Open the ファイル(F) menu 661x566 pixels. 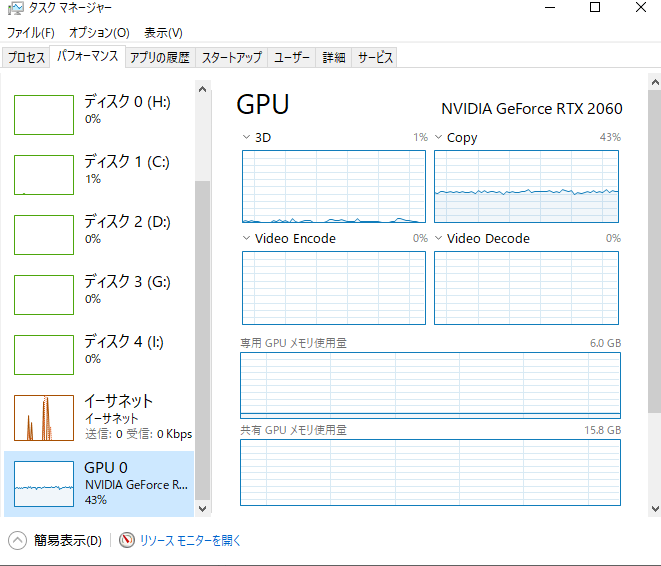31,33
